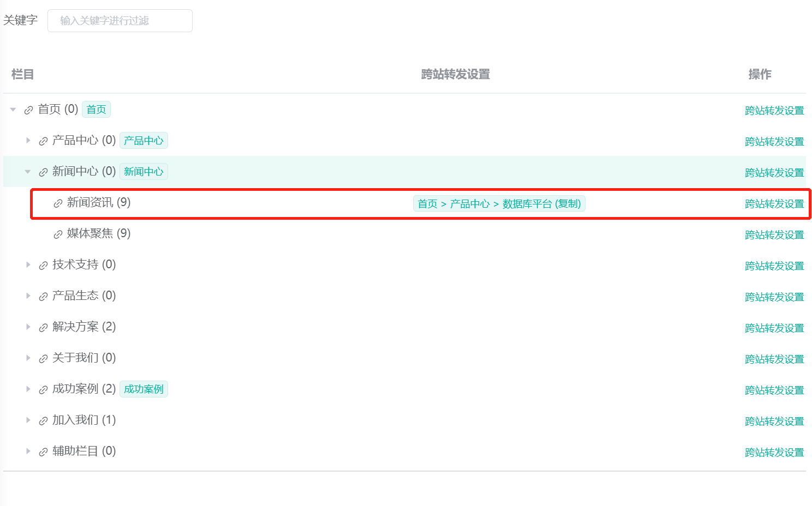Expand the 成功案例 tree node

(28, 389)
